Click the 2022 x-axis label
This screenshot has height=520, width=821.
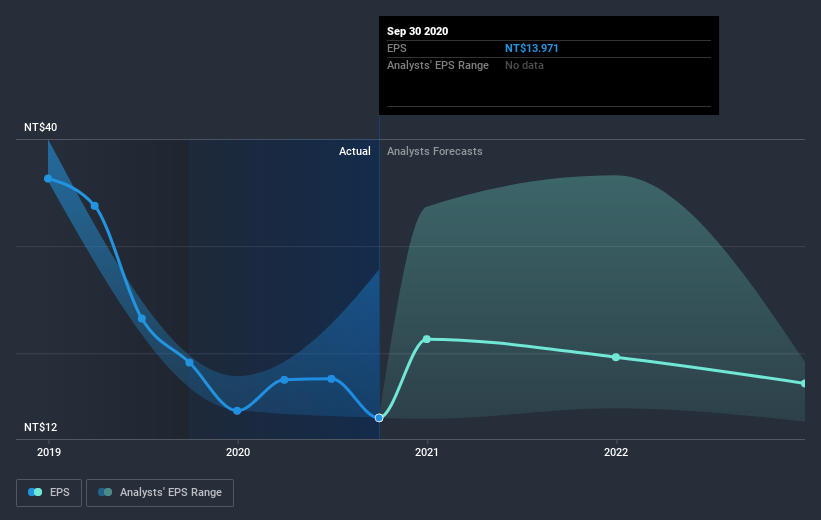616,452
